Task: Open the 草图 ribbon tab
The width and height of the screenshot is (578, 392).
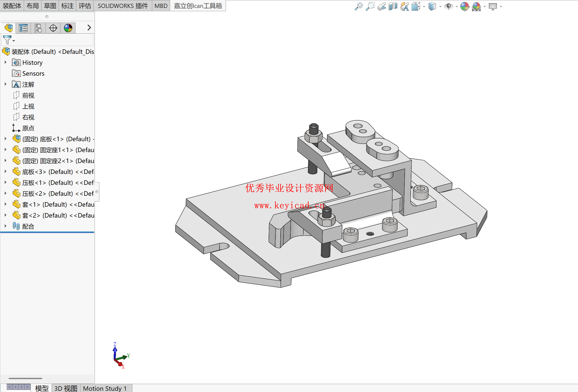Action: click(x=50, y=6)
